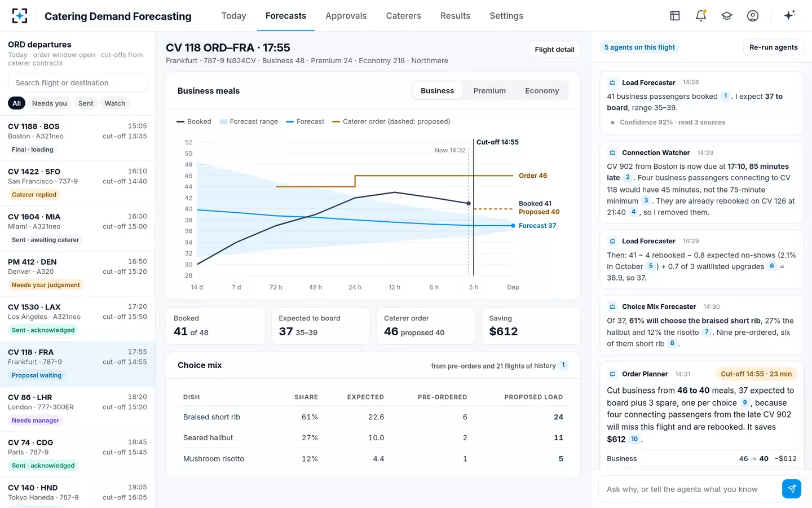Switch chart to Economy cabin
Viewport: 812px width, 508px height.
[x=542, y=90]
